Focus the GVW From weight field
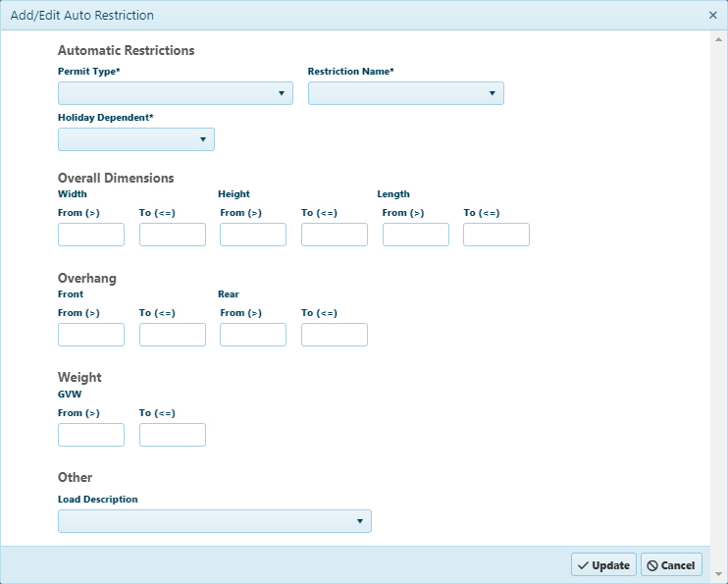 pos(91,435)
